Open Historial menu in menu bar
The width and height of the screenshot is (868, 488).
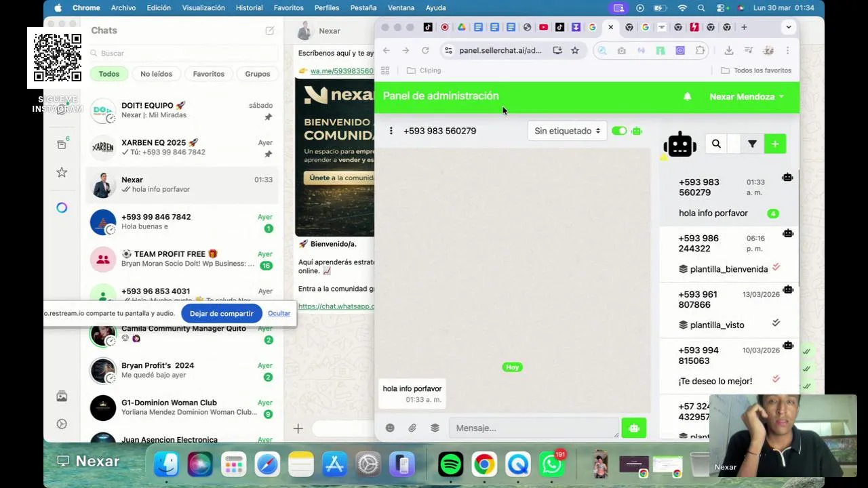coord(249,7)
